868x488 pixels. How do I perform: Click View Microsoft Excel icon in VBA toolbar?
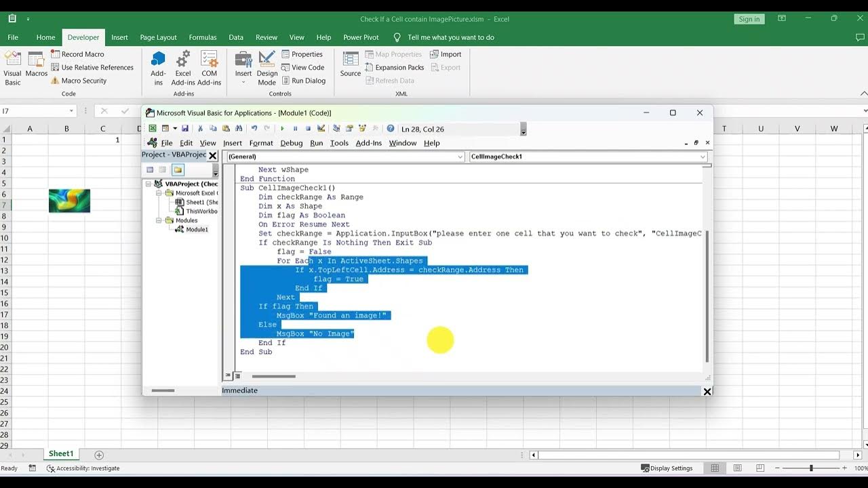pyautogui.click(x=153, y=129)
